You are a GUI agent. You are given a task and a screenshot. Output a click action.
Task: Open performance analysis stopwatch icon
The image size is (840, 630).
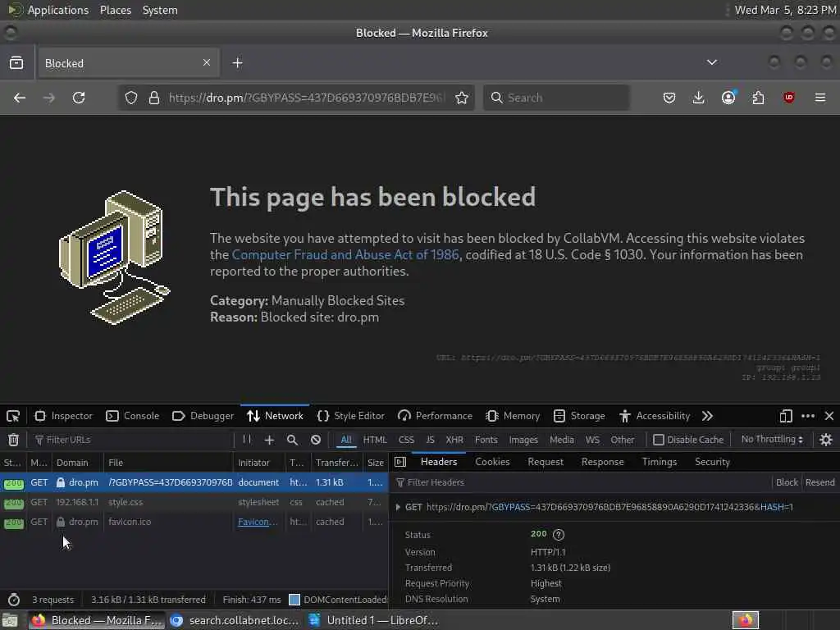click(x=14, y=600)
